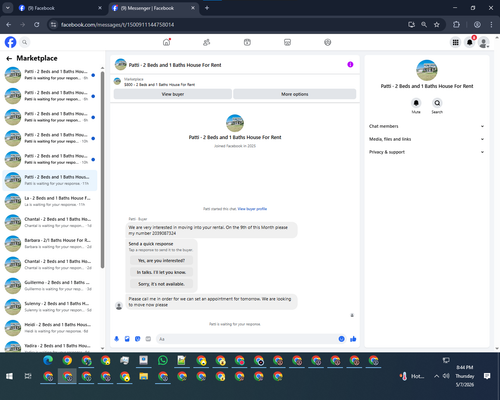Click the taskbar clock showing 8:44 PM
500x400 pixels.
click(x=465, y=376)
